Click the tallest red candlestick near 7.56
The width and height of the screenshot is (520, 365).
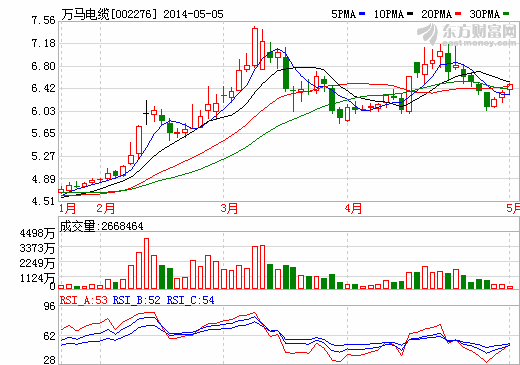click(x=255, y=47)
